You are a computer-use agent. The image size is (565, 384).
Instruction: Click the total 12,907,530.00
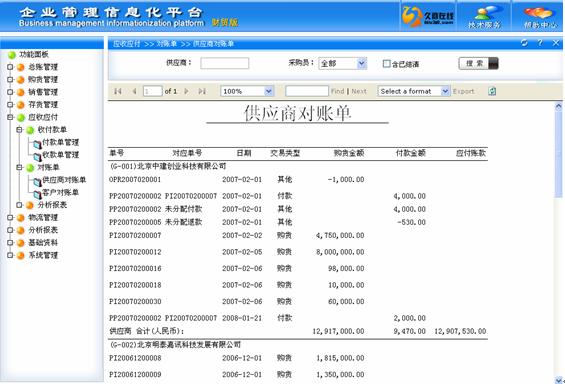tap(460, 331)
